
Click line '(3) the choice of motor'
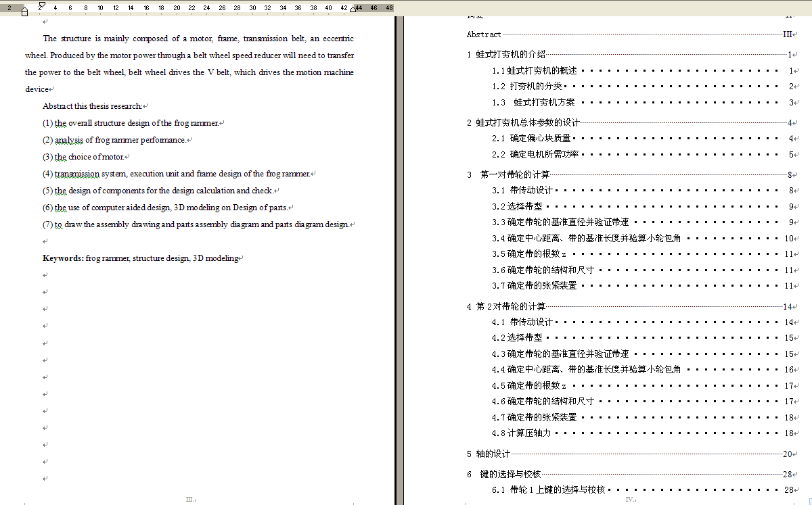click(84, 157)
